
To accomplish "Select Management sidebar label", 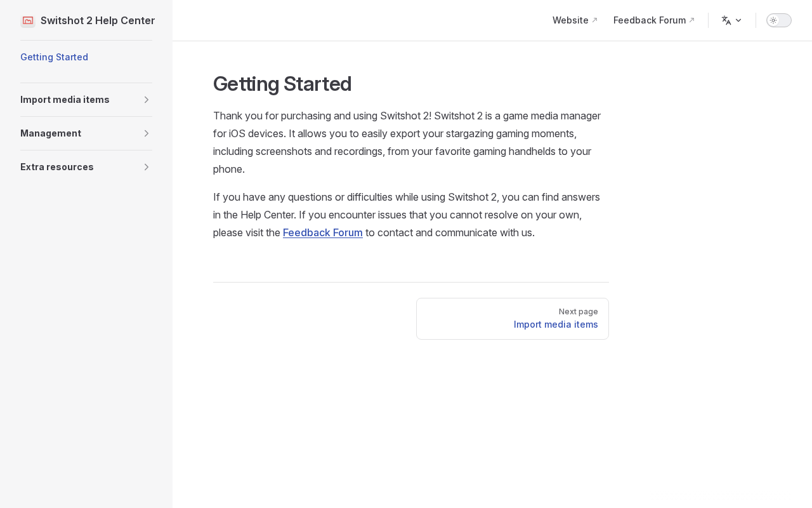I will (51, 133).
